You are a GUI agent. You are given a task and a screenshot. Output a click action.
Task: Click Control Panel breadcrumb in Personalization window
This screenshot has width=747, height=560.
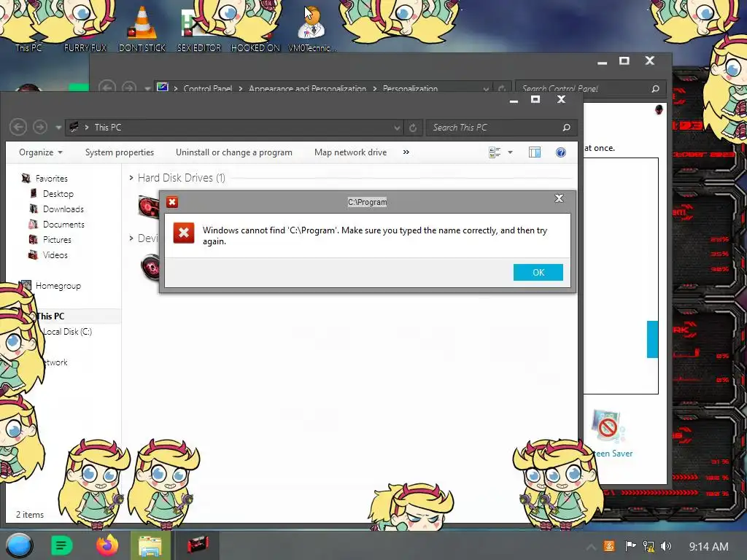point(208,88)
